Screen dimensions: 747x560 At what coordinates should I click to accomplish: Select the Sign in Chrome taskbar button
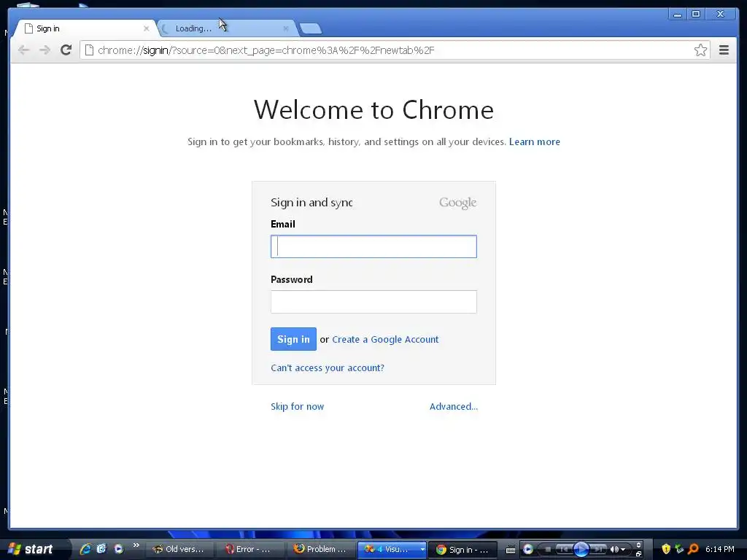(x=462, y=550)
